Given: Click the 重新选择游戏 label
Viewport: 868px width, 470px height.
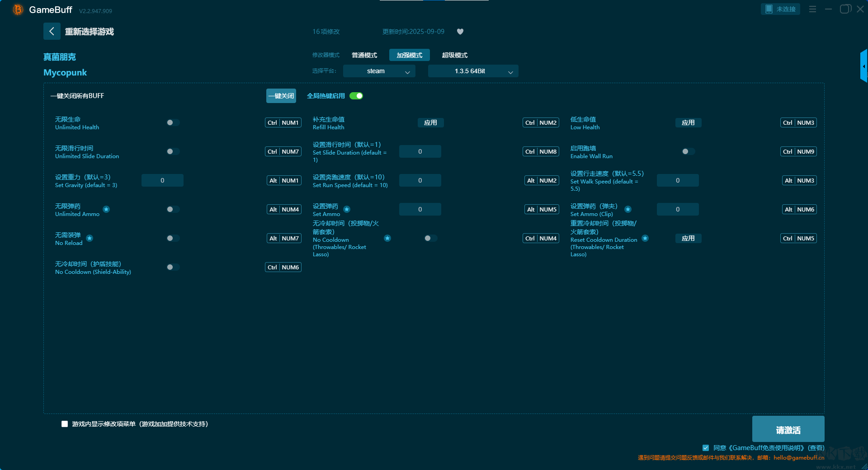Looking at the screenshot, I should click(89, 32).
